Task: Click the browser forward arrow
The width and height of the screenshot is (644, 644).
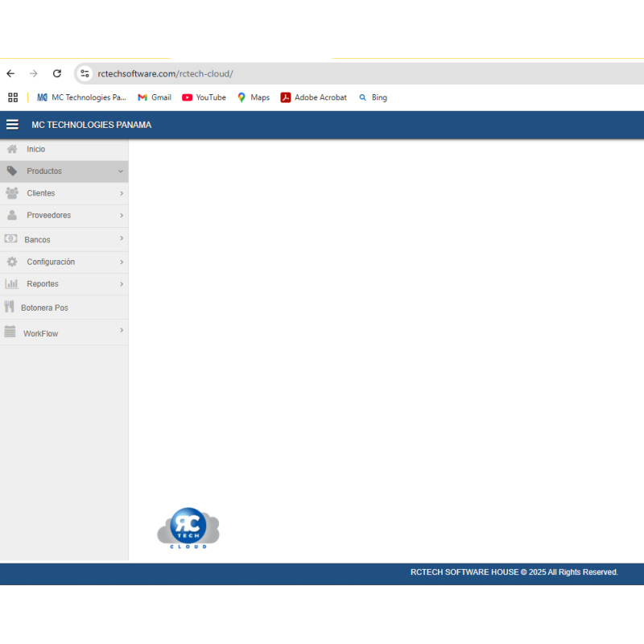Action: (x=34, y=73)
